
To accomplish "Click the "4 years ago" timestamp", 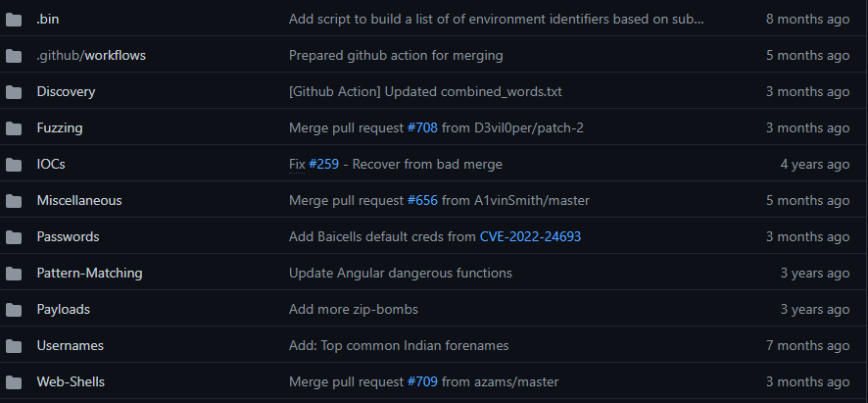I will [814, 164].
